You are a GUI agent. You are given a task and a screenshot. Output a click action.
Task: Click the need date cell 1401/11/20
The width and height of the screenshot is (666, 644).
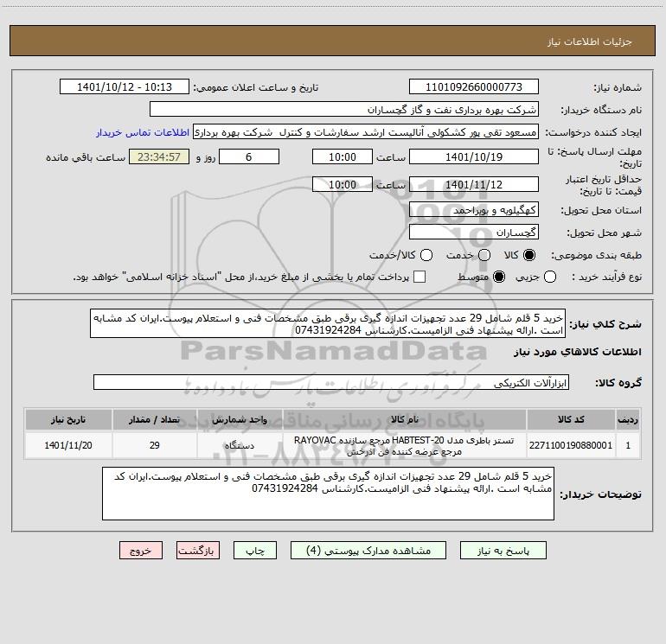click(x=68, y=445)
